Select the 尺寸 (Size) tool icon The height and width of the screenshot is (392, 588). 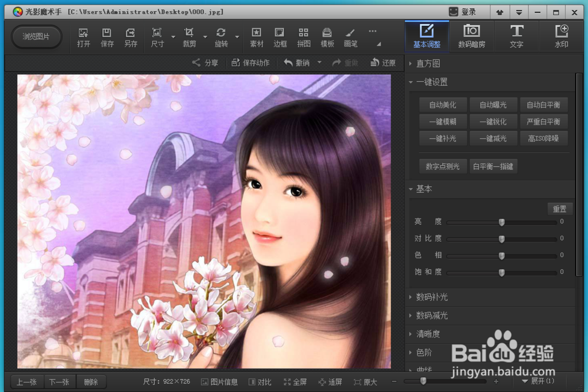pyautogui.click(x=157, y=37)
